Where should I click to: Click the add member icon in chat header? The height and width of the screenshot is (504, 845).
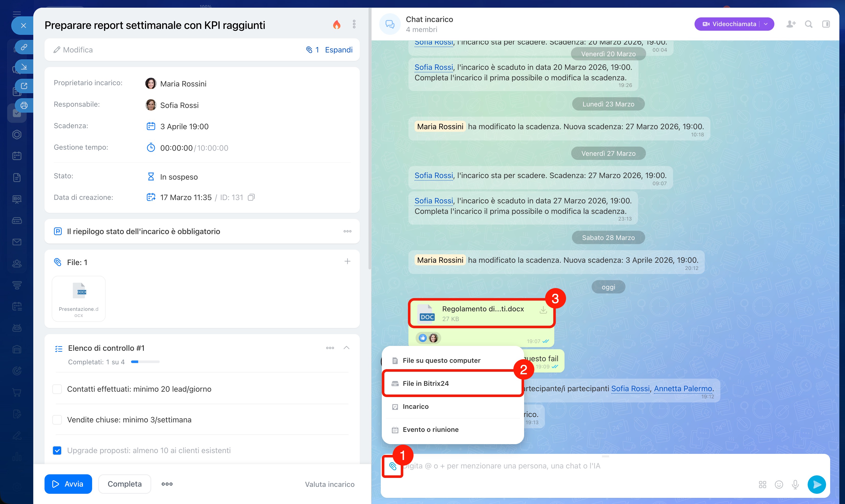click(x=791, y=24)
